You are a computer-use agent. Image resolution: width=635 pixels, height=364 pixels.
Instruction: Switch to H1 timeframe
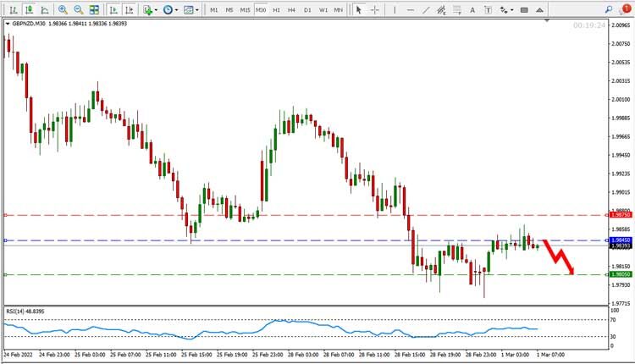276,10
